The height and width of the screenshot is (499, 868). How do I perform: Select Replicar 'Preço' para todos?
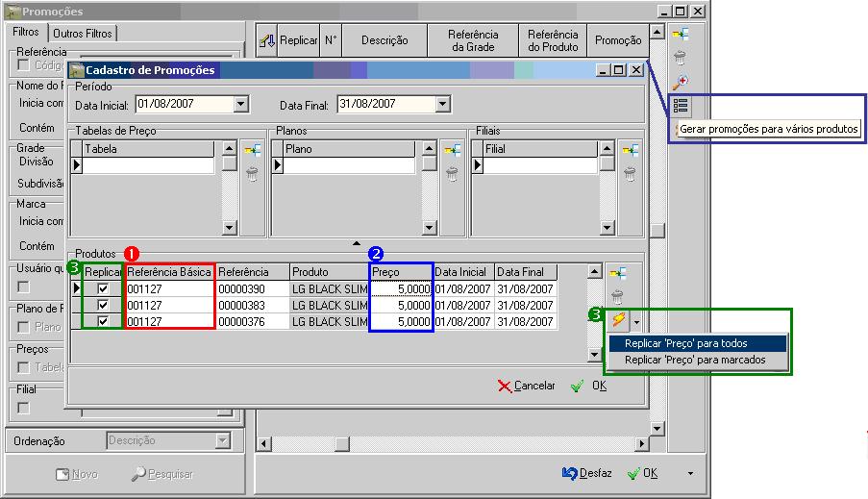point(685,343)
